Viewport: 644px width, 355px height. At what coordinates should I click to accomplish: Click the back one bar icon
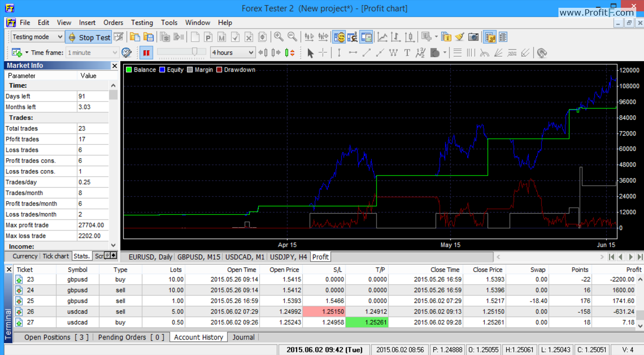click(263, 52)
